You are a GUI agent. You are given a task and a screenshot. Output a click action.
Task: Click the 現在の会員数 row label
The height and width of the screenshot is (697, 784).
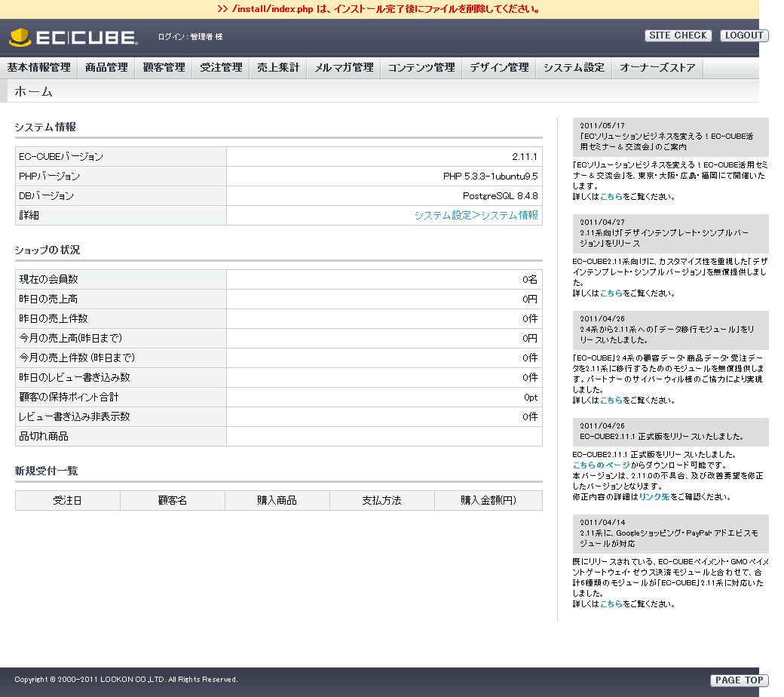[48, 279]
